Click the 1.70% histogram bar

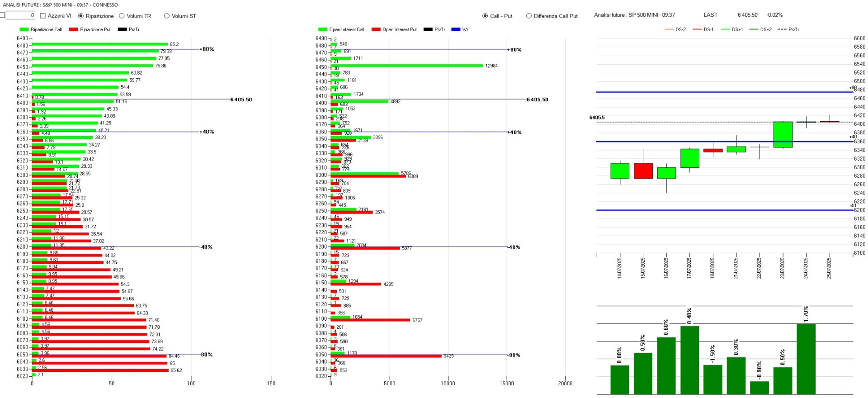point(806,359)
